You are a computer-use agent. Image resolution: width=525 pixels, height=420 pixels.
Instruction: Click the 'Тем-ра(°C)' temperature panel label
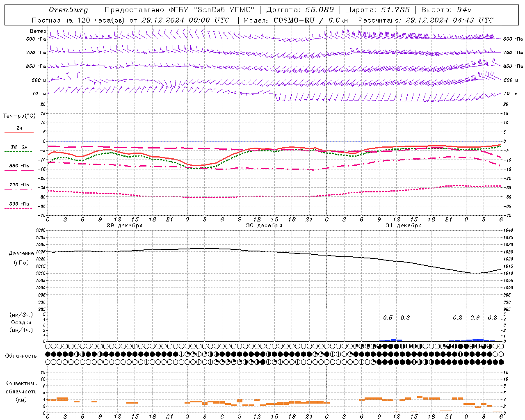19,116
